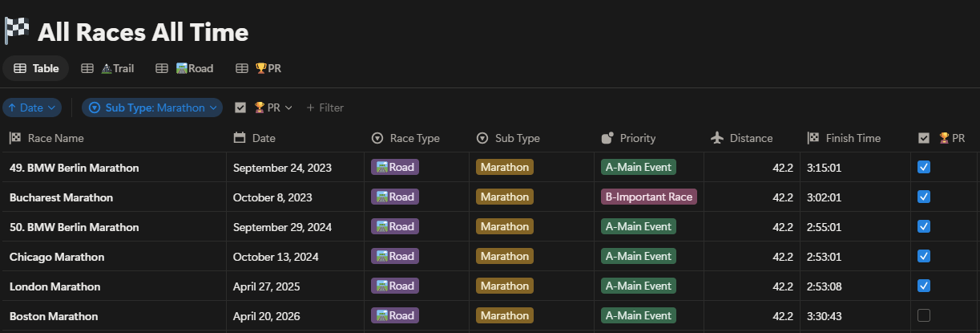This screenshot has height=333, width=980.
Task: Click the All Races All Time title
Action: (143, 32)
